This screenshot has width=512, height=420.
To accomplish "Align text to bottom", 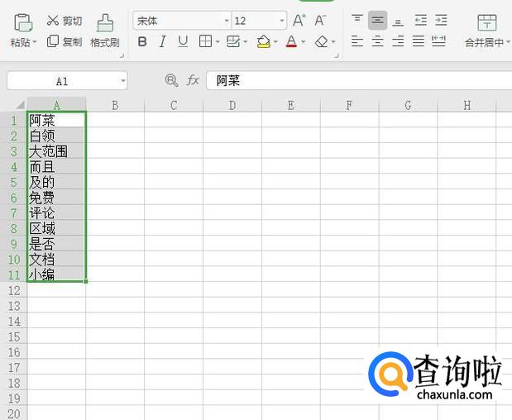I will (x=398, y=21).
